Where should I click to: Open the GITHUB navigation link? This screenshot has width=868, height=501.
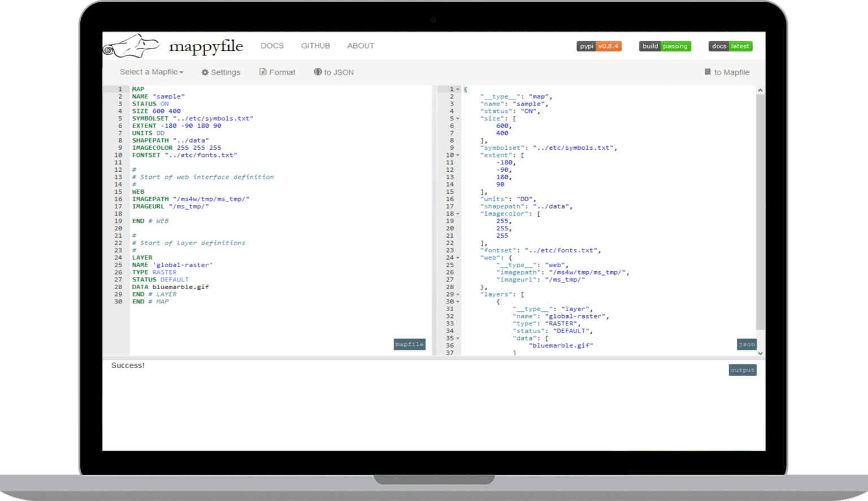pos(315,46)
